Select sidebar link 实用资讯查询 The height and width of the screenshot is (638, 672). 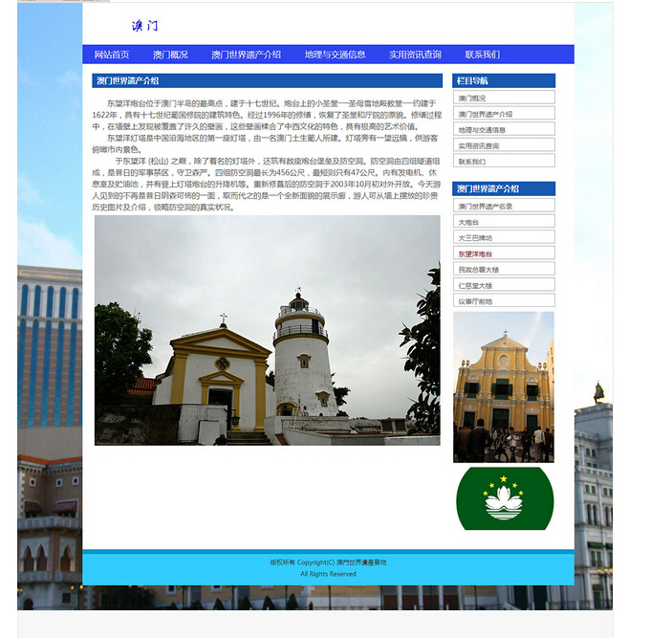[x=503, y=145]
